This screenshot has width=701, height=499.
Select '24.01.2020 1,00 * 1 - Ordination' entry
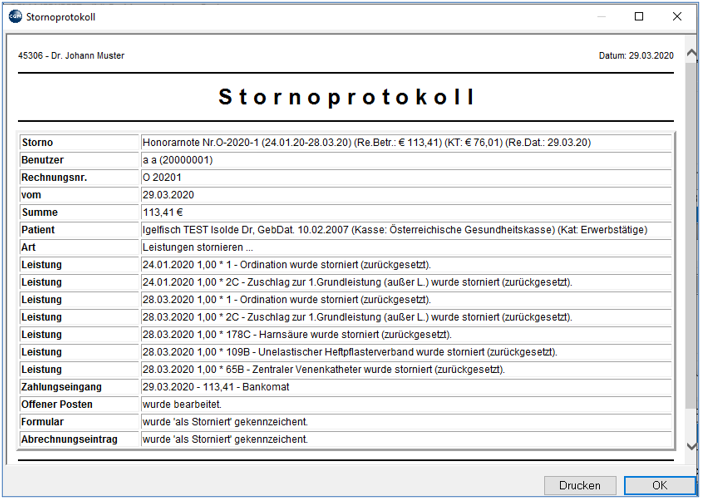click(287, 264)
